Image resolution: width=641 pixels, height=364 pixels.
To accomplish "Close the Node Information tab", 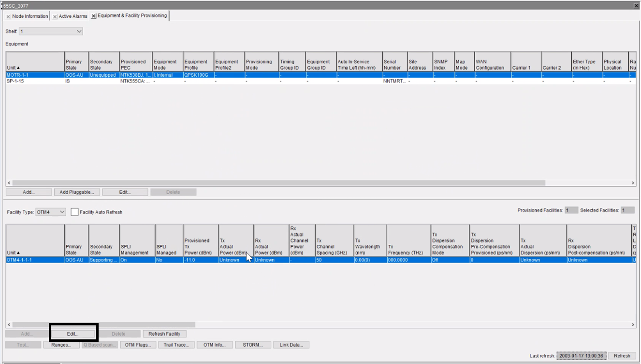I will [8, 16].
